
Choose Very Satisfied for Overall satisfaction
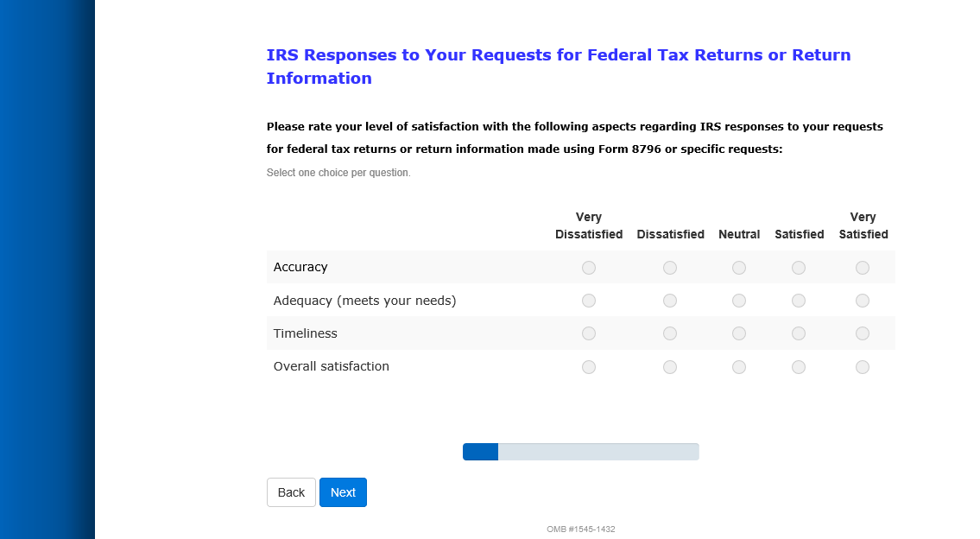[863, 367]
